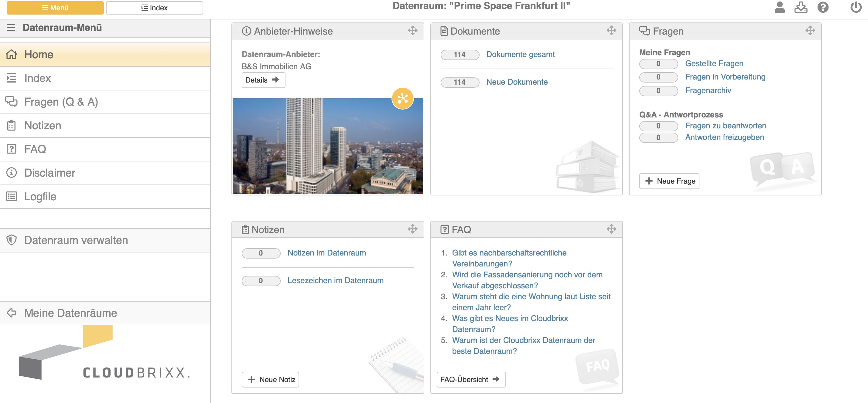Image resolution: width=868 pixels, height=403 pixels.
Task: Expand Datenraum verwalten section
Action: 76,240
